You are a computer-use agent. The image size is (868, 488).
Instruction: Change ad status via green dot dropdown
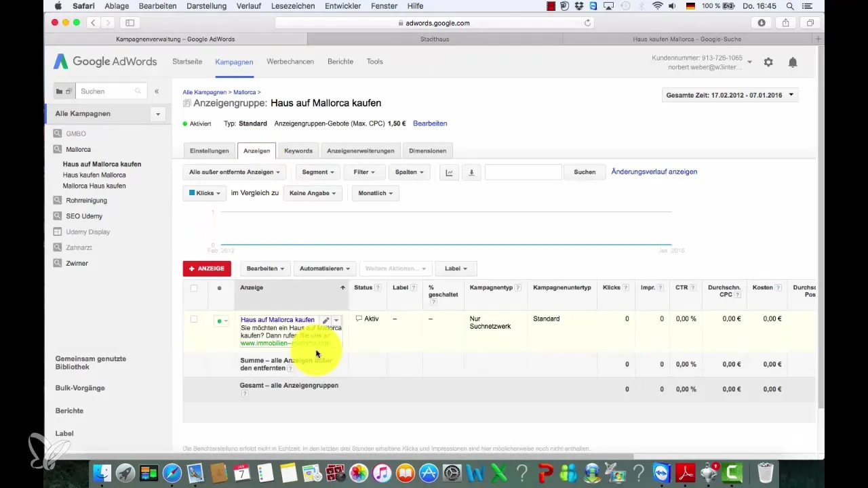tap(222, 321)
